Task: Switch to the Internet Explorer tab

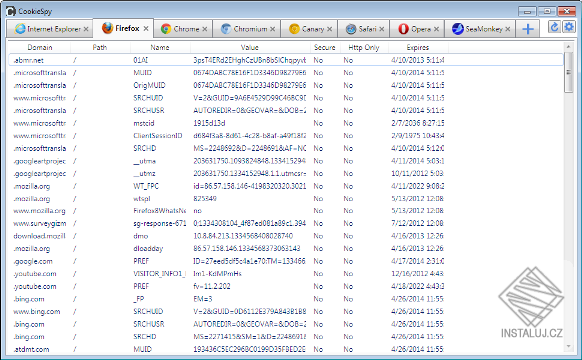Action: [x=50, y=29]
